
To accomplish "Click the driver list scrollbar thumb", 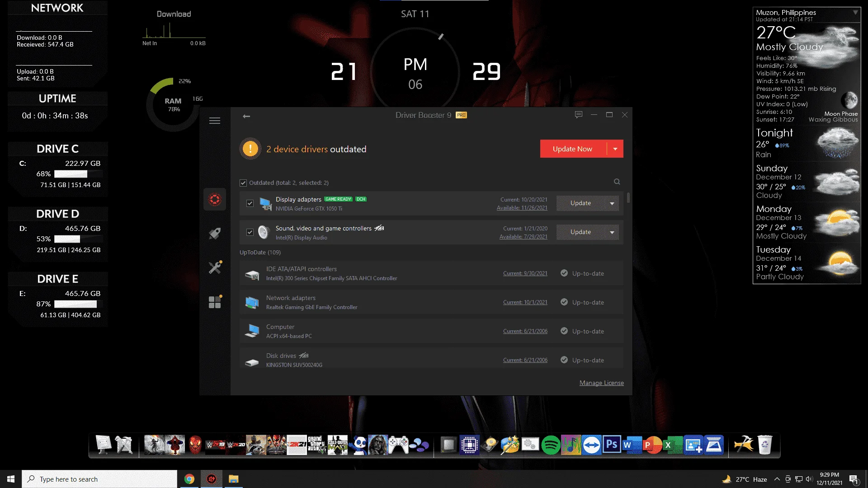I will pos(628,198).
